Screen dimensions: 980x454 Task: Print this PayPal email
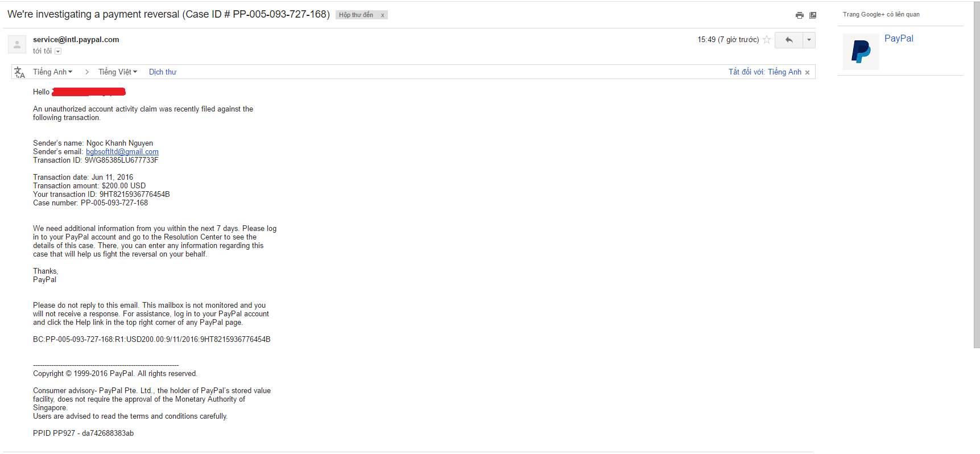click(799, 15)
